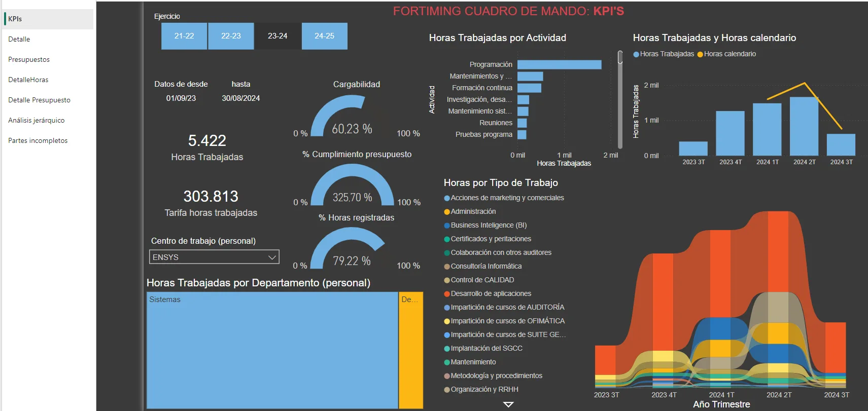The width and height of the screenshot is (868, 411).
Task: Select Acciones de marketing y comerciales legend entry
Action: pos(504,198)
